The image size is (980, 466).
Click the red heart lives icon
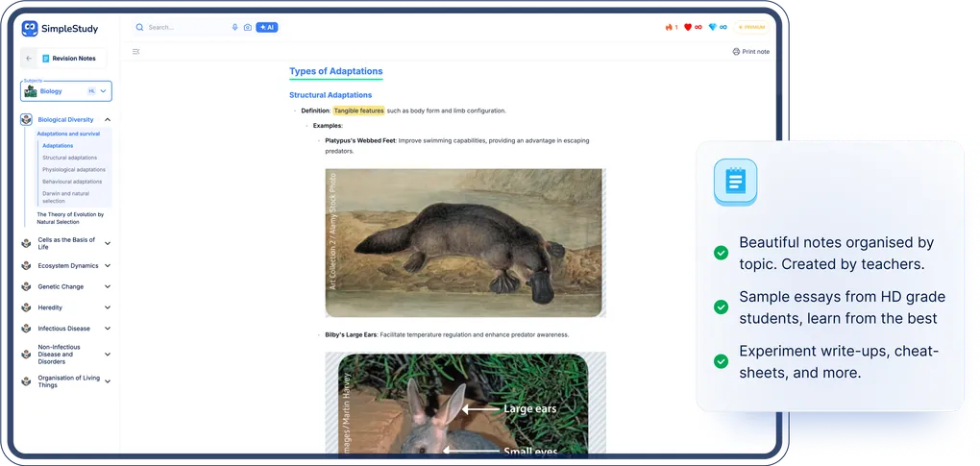688,28
